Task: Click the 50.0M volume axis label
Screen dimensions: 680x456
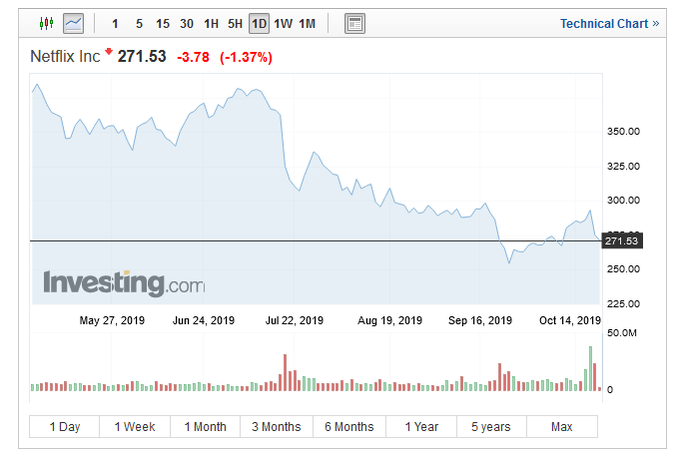Action: coord(622,333)
